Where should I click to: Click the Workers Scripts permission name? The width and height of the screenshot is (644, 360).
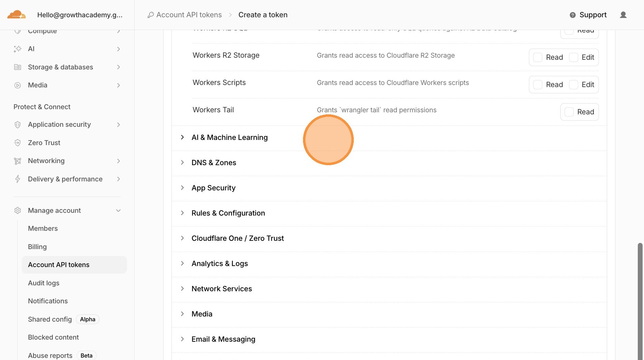tap(219, 83)
